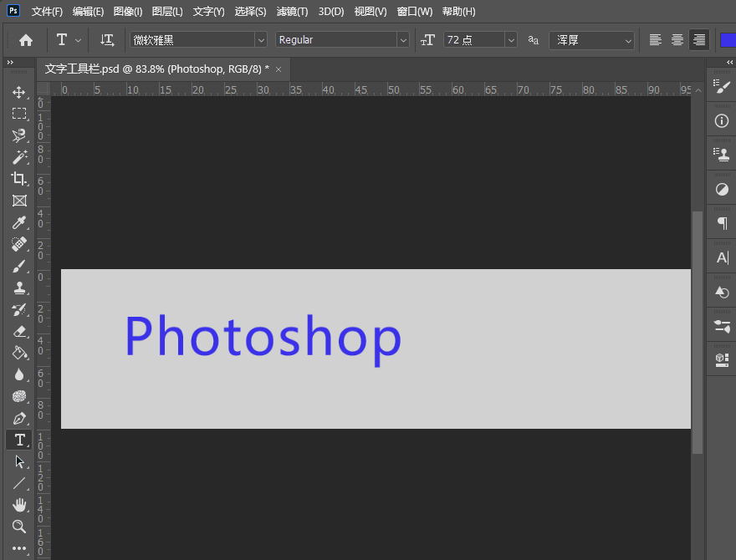Viewport: 736px width, 560px height.
Task: Expand the font family dropdown 微软雅黑
Action: point(261,40)
